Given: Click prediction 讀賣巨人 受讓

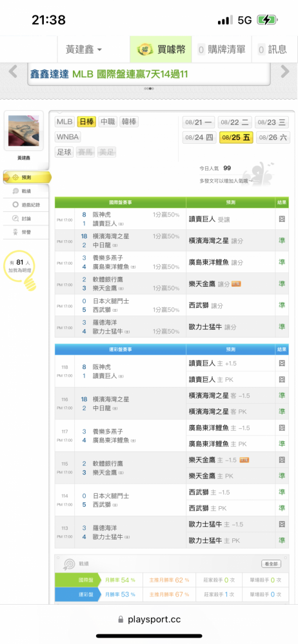Looking at the screenshot, I should tap(209, 220).
